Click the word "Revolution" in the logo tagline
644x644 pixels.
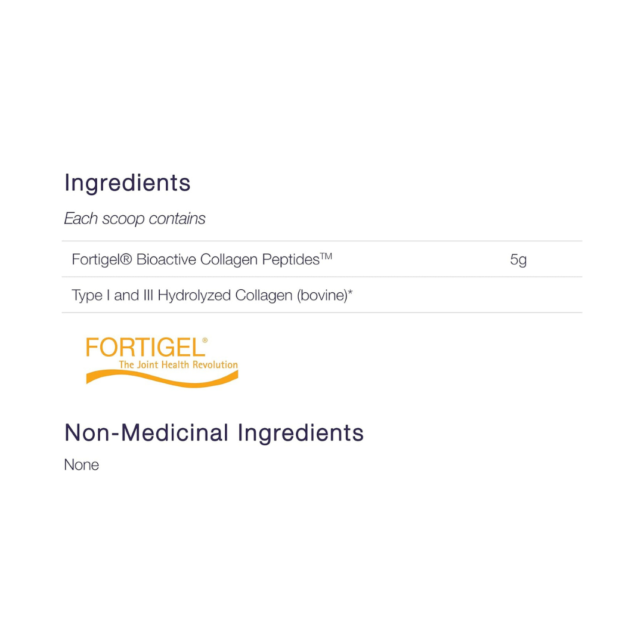point(217,365)
